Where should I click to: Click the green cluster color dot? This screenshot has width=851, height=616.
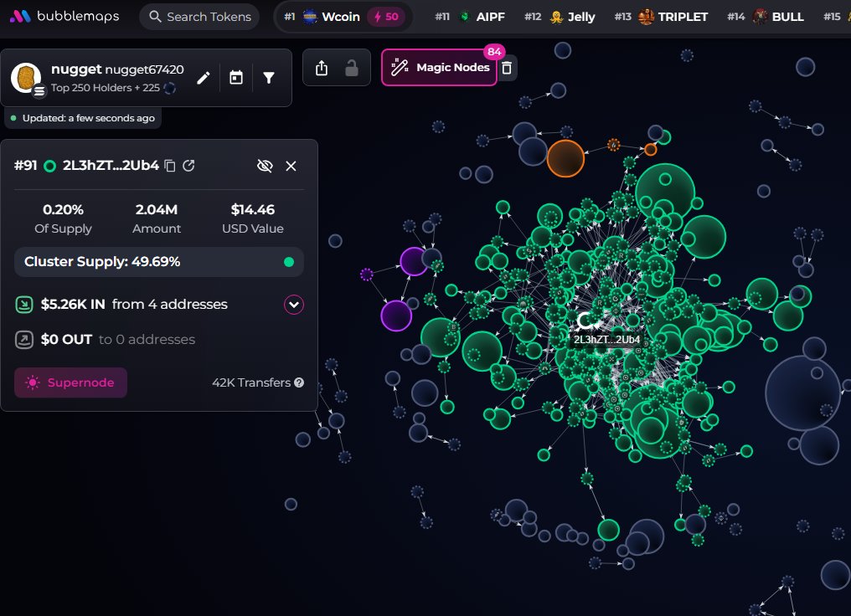point(289,263)
